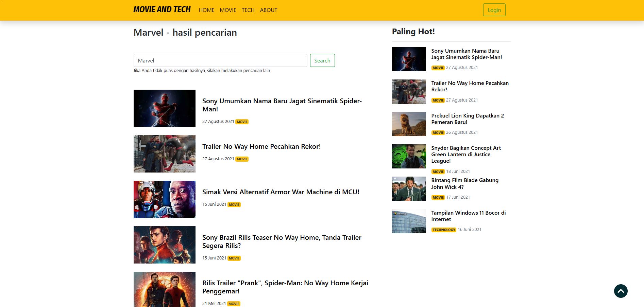Click MOVIE badge under Green Lantern sidebar item

[438, 172]
